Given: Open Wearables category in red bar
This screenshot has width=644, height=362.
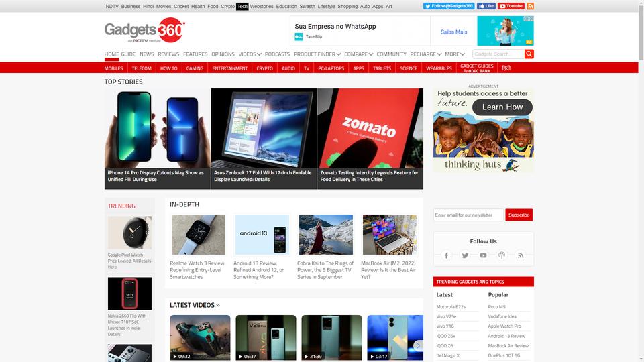Looking at the screenshot, I should pos(439,68).
